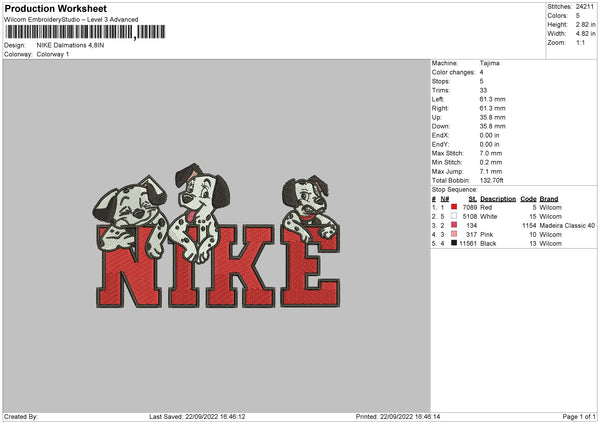The height and width of the screenshot is (424, 600).
Task: Click the 'Color changes:' label
Action: coord(453,72)
